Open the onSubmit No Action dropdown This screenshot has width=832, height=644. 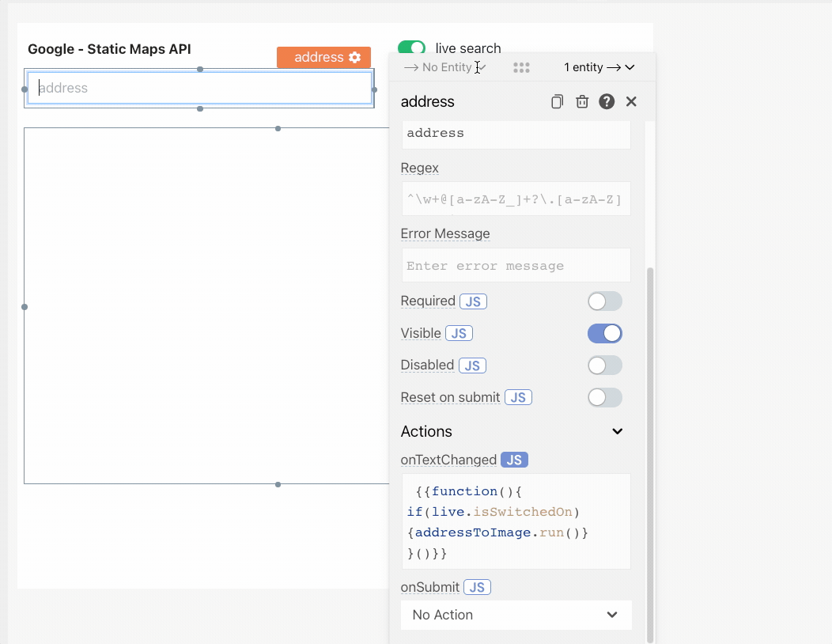tap(516, 615)
